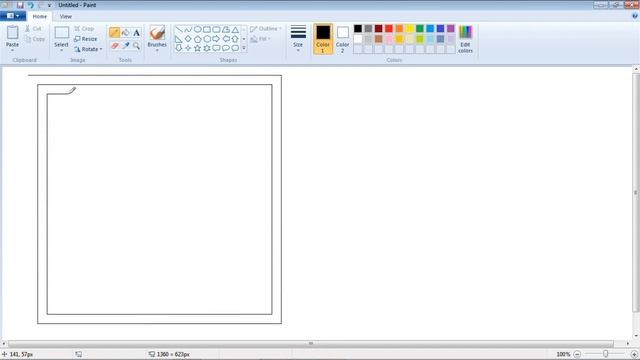Select the Pencil tool
Viewport: 640px width, 360px height.
click(x=114, y=32)
